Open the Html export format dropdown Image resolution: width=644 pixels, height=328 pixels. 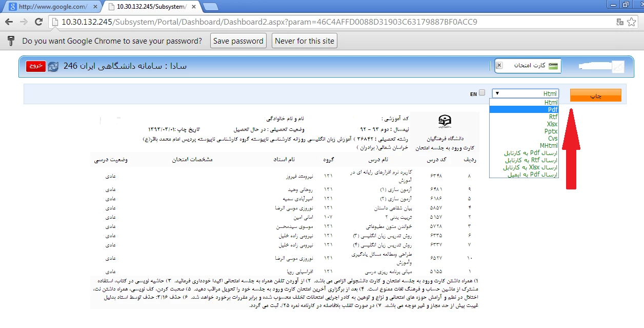click(525, 93)
